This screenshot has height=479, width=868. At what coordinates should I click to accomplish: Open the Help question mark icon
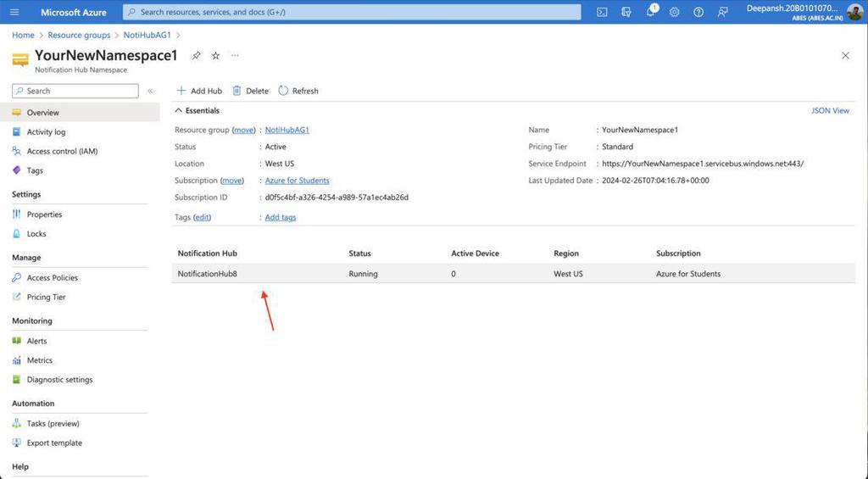[x=698, y=12]
